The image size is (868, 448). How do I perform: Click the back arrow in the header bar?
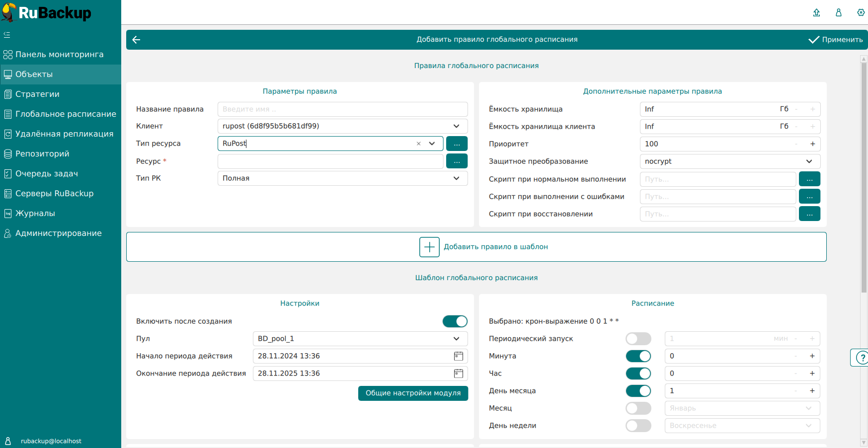136,40
